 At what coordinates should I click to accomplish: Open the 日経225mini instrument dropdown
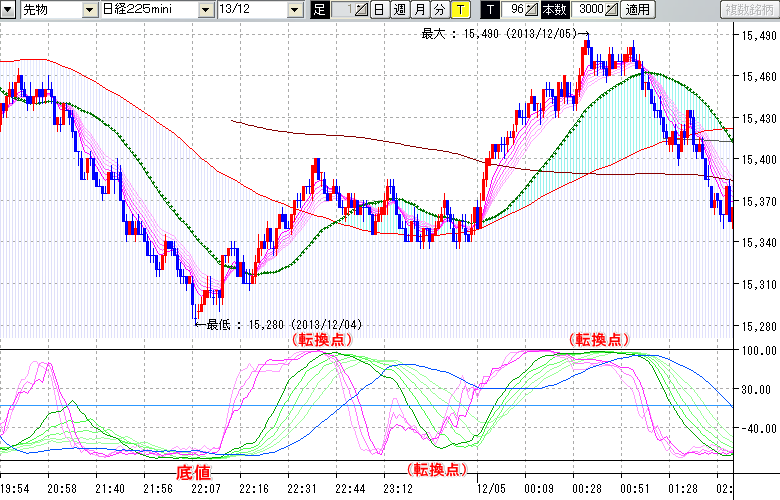click(x=205, y=10)
